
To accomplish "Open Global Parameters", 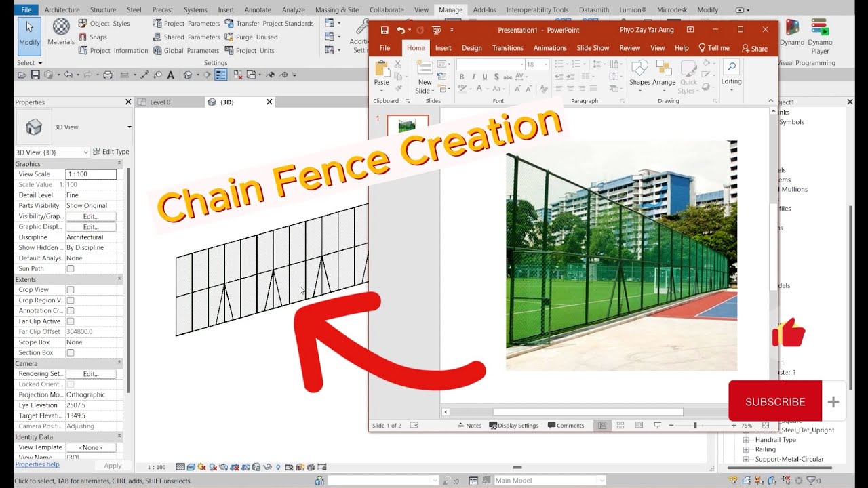I will click(x=186, y=50).
